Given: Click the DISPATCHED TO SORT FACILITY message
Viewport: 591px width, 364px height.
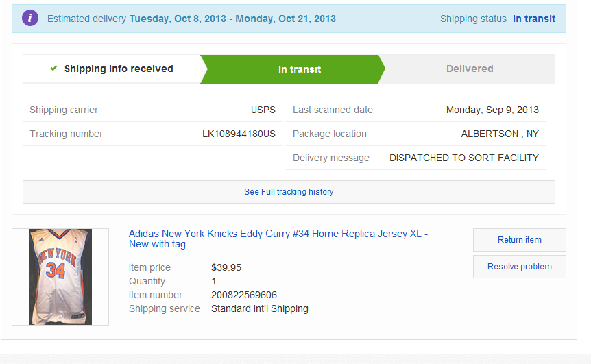Looking at the screenshot, I should click(x=464, y=158).
